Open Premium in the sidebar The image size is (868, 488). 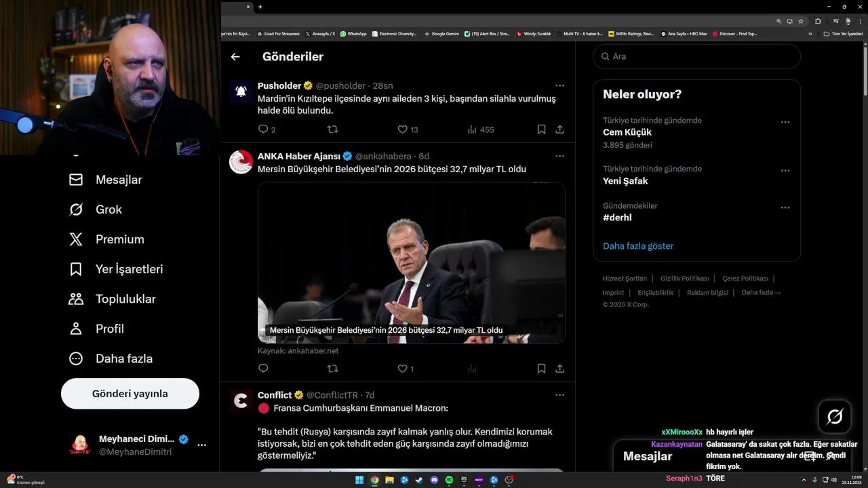(106, 239)
